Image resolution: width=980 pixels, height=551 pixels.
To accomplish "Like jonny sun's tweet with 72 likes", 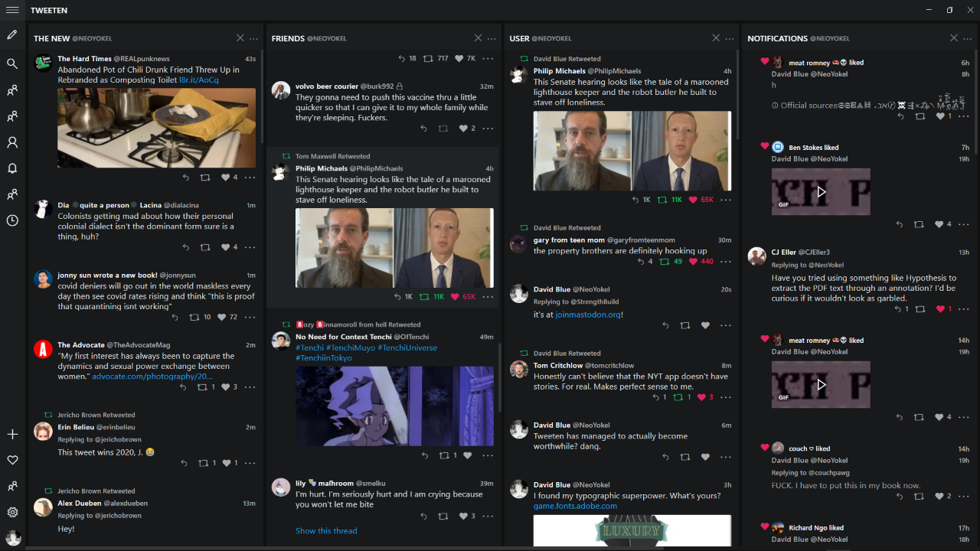I will point(222,317).
